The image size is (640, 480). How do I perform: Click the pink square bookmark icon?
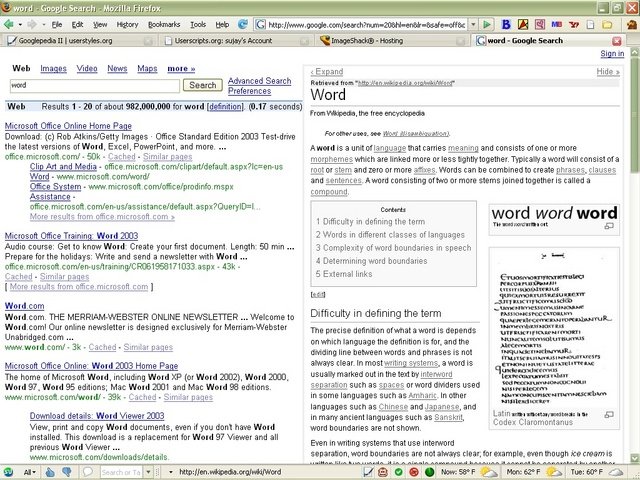[540, 24]
